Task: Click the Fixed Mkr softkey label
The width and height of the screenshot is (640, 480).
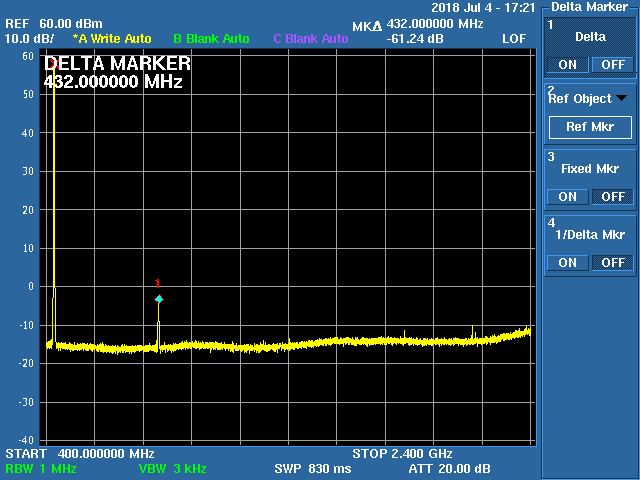Action: 590,169
